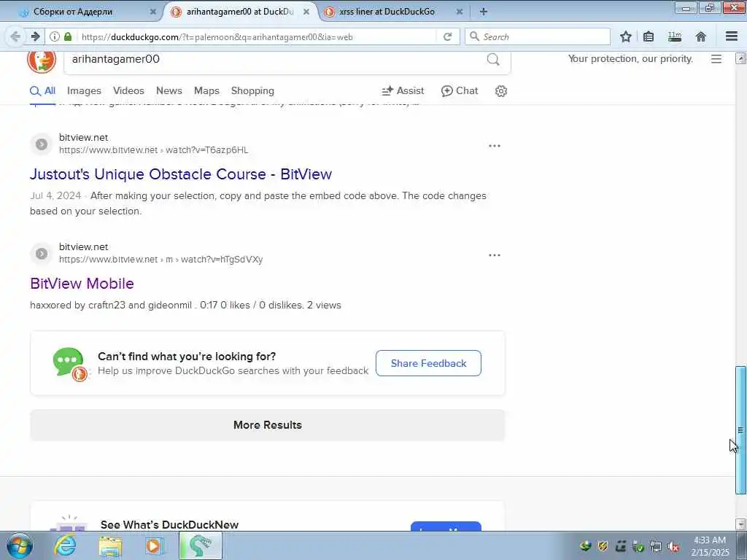The width and height of the screenshot is (747, 560).
Task: Go to the home page via house icon
Action: [x=700, y=36]
